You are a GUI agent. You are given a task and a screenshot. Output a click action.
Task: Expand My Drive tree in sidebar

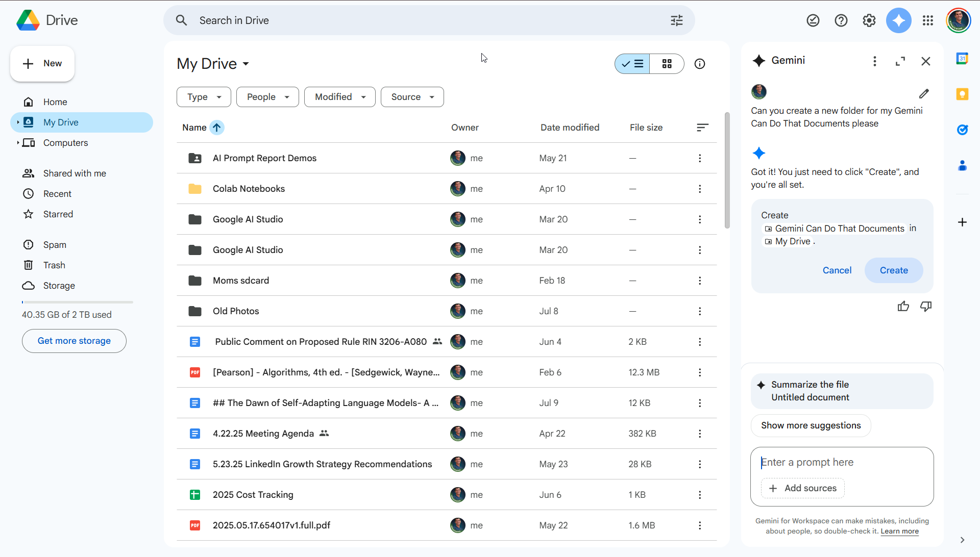coord(18,122)
